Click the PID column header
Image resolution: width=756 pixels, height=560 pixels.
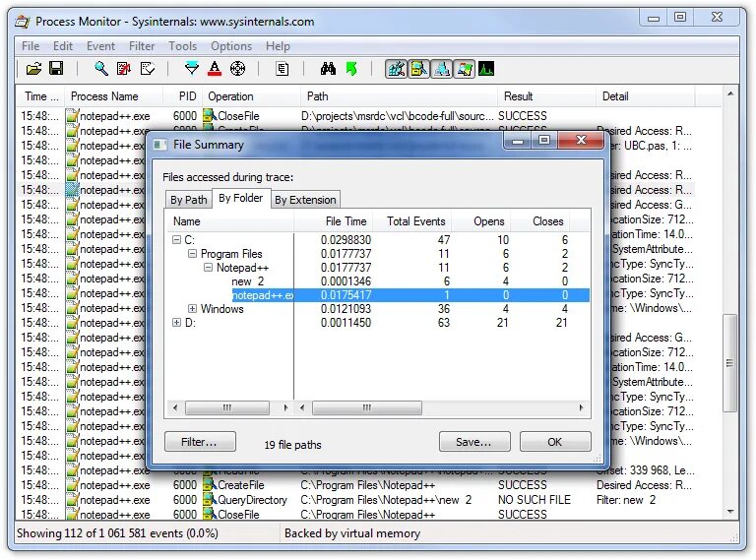[183, 96]
